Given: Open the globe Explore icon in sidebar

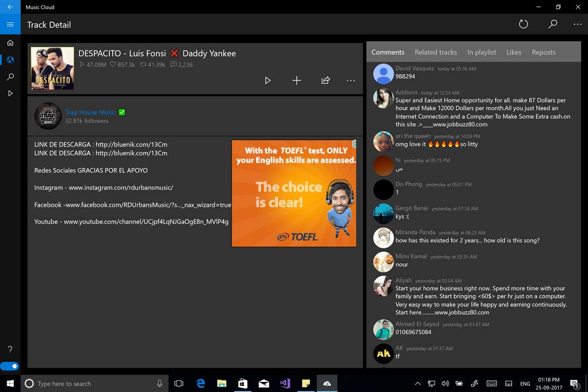Looking at the screenshot, I should pyautogui.click(x=10, y=60).
